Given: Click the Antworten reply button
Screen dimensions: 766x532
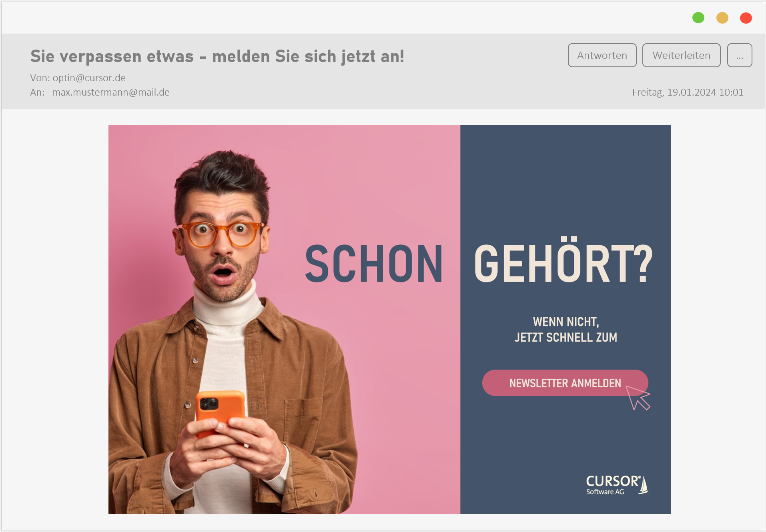Looking at the screenshot, I should pos(602,55).
